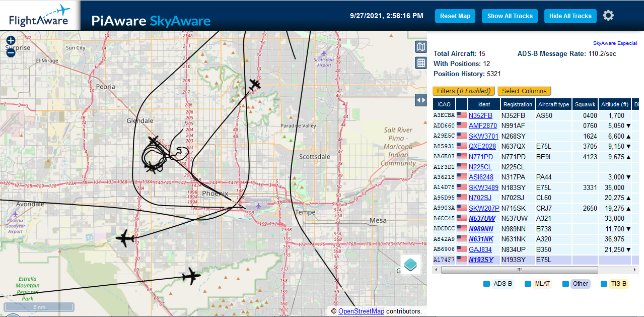Open the SKW207P ident link
The height and width of the screenshot is (317, 644).
(484, 208)
